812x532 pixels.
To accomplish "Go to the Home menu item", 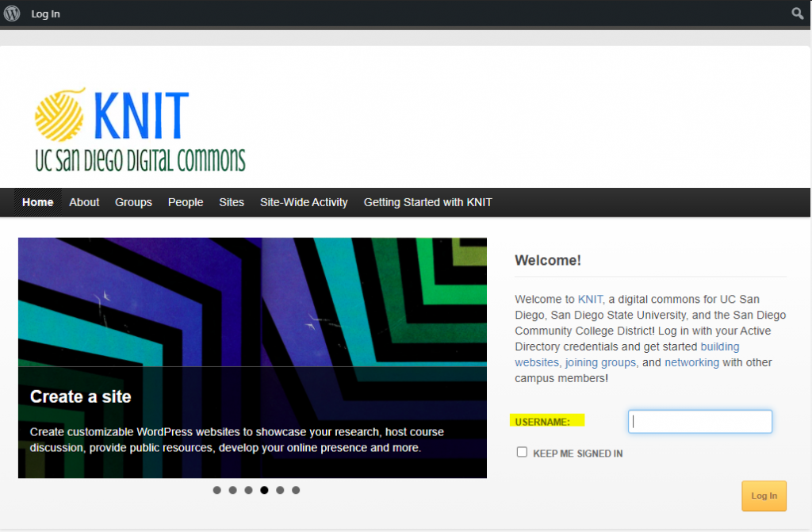I will point(38,202).
